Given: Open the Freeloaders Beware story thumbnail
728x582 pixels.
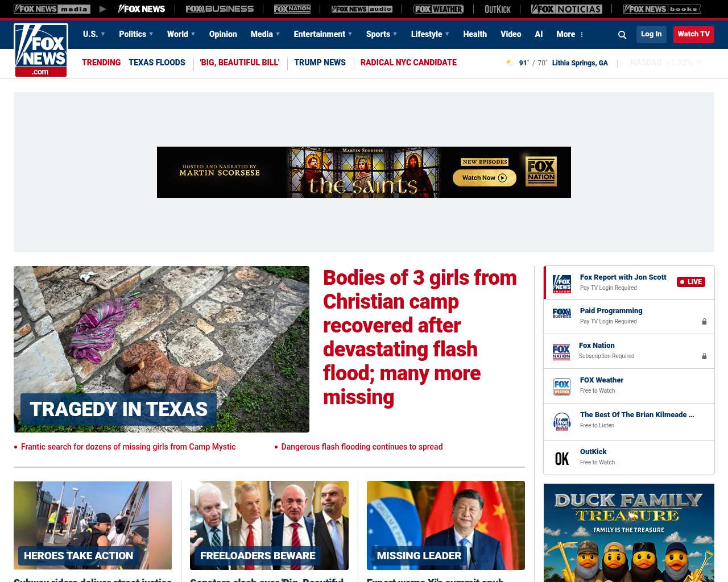Looking at the screenshot, I should coord(269,526).
